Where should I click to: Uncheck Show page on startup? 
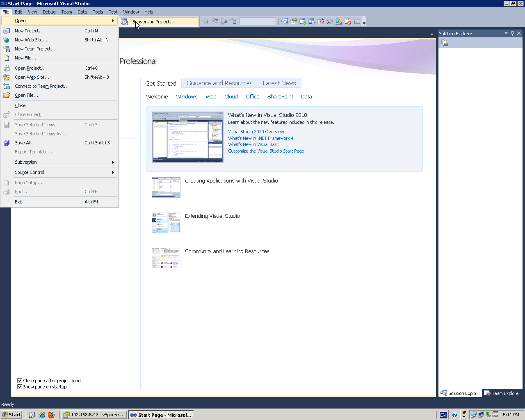20,386
